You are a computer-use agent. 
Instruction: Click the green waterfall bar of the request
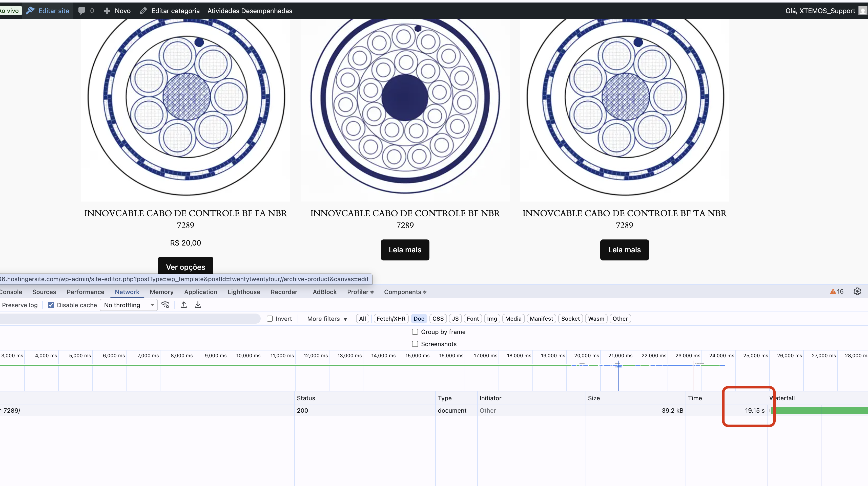pyautogui.click(x=819, y=410)
